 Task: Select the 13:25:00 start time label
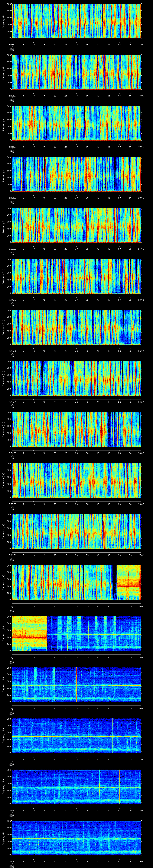coord(12,504)
